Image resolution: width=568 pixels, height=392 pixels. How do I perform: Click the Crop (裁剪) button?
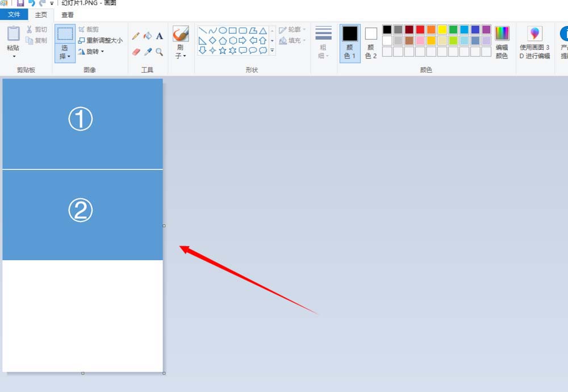click(89, 30)
